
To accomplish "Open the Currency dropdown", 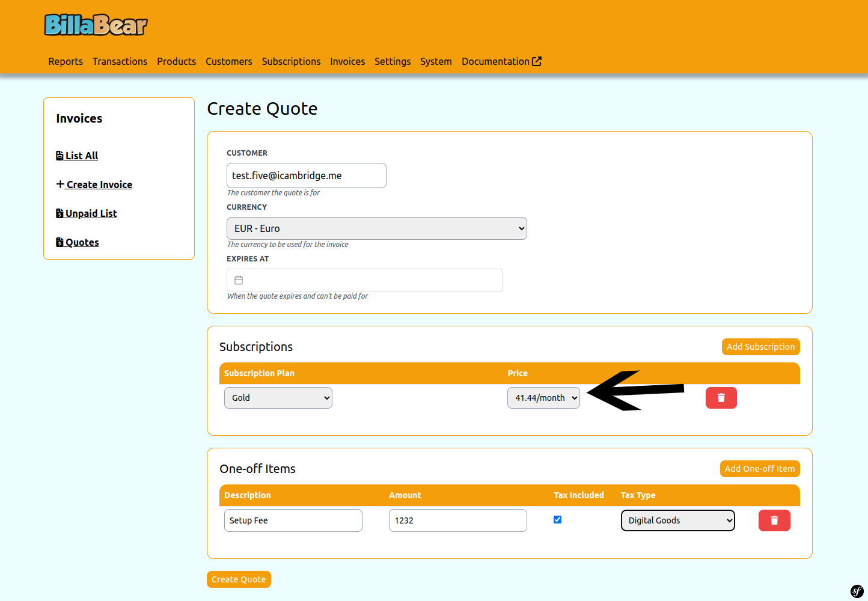I will [377, 228].
